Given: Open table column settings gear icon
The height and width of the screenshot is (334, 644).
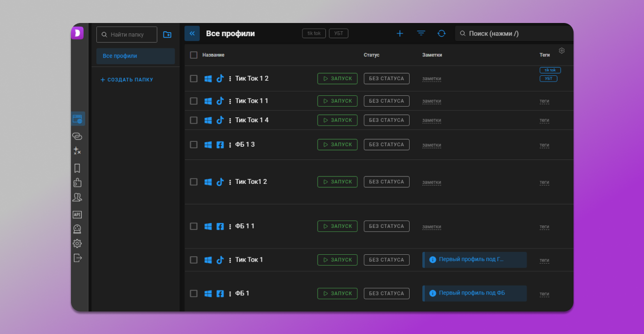Looking at the screenshot, I should 561,51.
